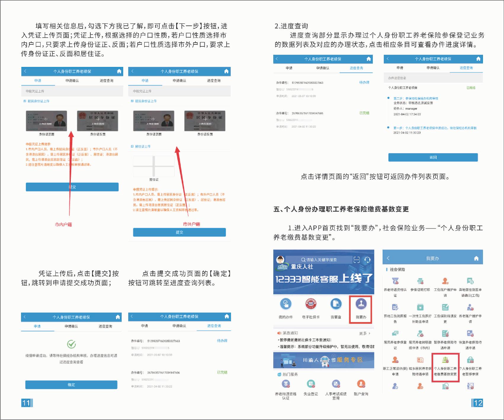Click the user avatar on 重庆人社 homepage

click(x=280, y=260)
